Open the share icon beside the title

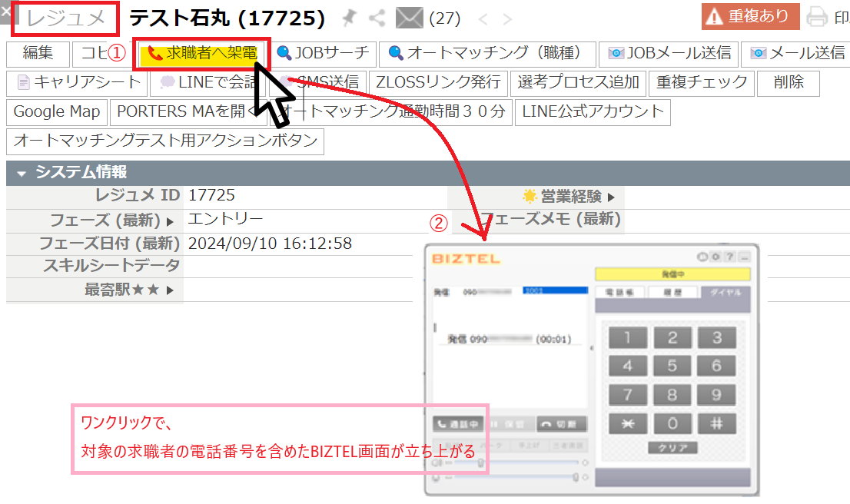click(377, 18)
